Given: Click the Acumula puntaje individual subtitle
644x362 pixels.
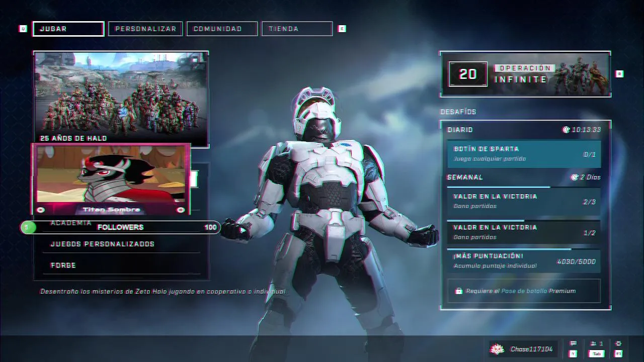Looking at the screenshot, I should [495, 265].
